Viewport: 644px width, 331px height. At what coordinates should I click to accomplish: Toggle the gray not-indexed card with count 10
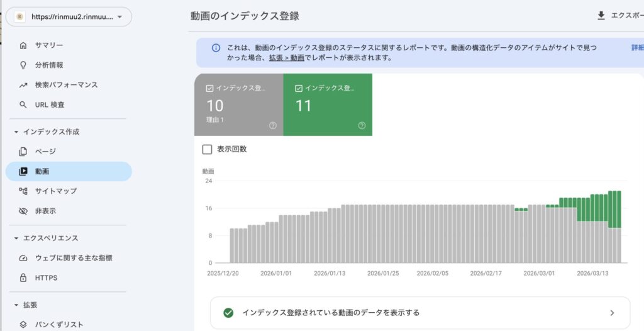[x=238, y=104]
